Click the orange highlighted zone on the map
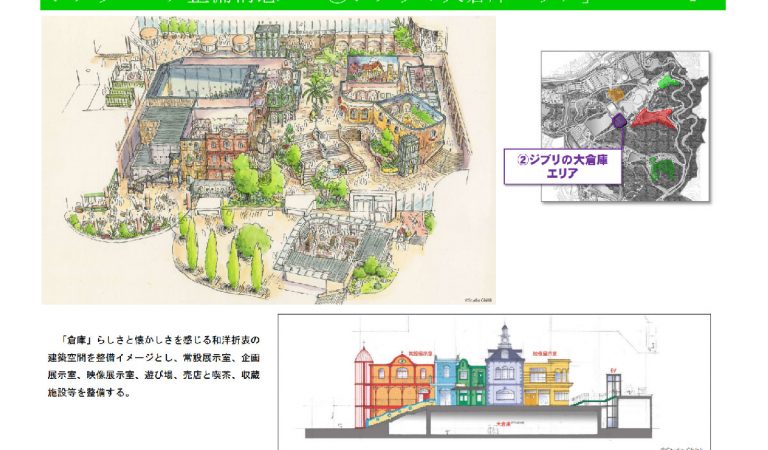The image size is (768, 450). click(x=618, y=94)
